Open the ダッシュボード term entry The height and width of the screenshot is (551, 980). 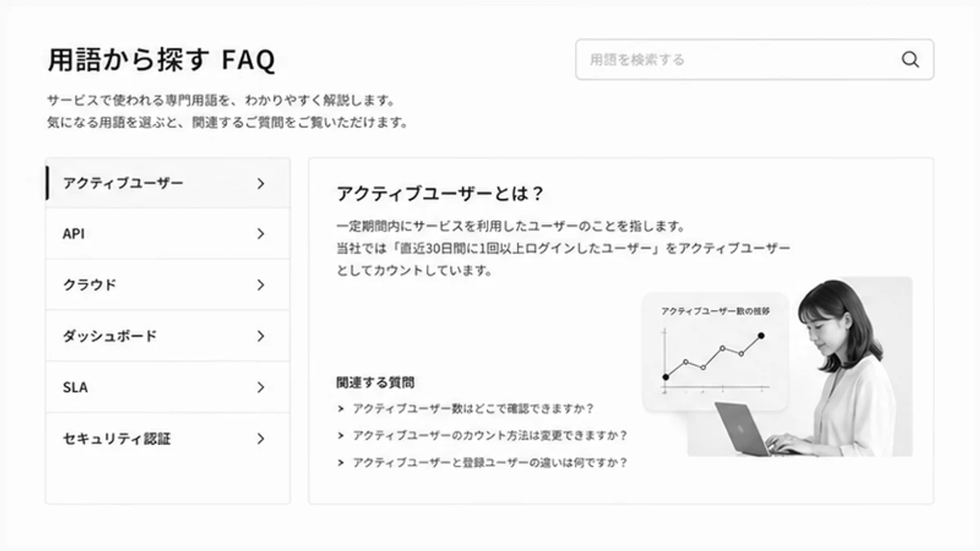tap(167, 336)
